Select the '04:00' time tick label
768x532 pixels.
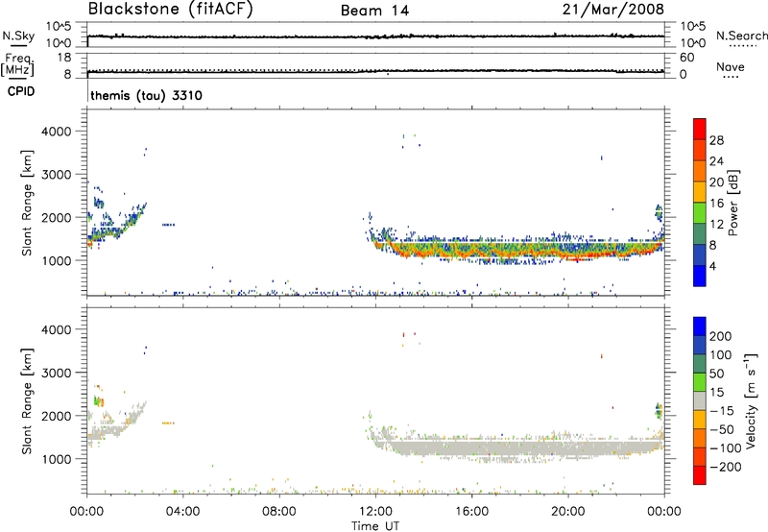pyautogui.click(x=182, y=512)
